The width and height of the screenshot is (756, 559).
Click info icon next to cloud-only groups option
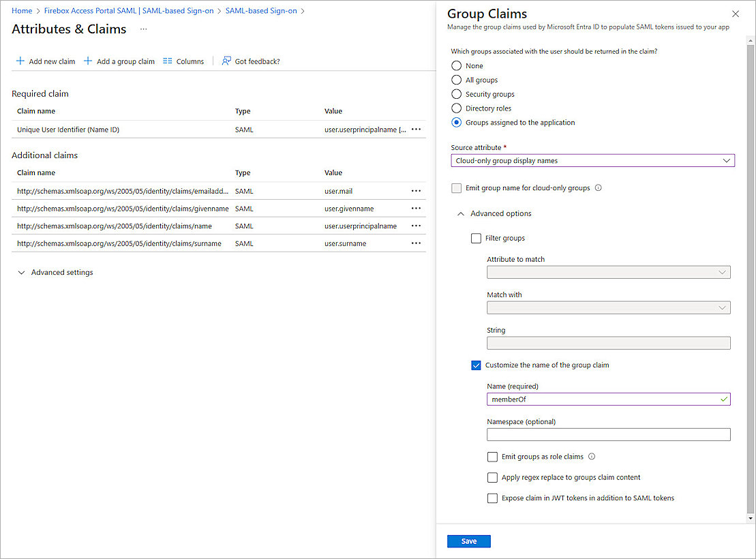(x=598, y=187)
